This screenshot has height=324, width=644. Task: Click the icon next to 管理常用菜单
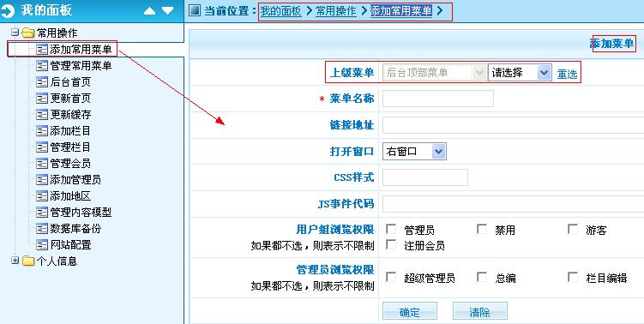(42, 66)
